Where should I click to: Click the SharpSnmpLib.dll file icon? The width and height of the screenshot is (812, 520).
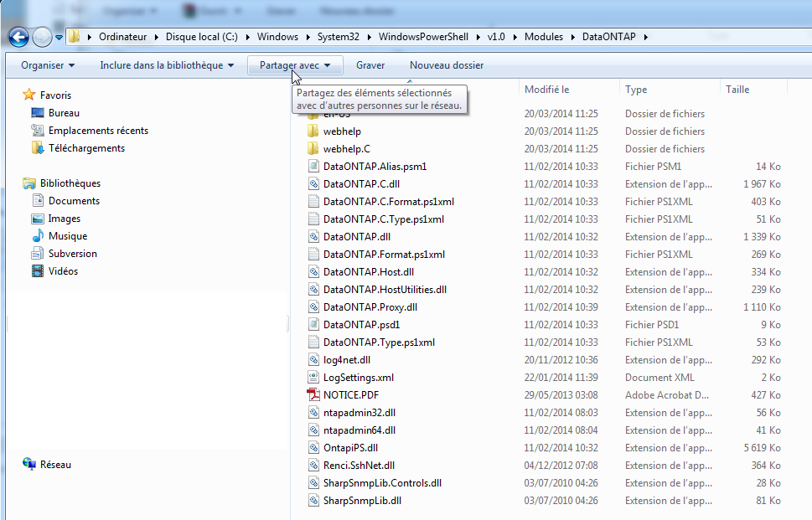coord(313,501)
